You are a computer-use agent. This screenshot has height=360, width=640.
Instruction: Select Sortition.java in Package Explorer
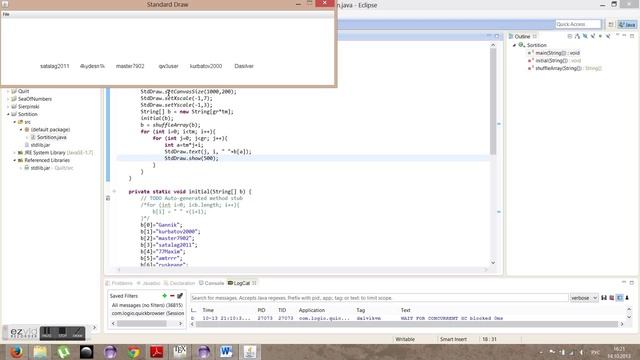coord(51,137)
